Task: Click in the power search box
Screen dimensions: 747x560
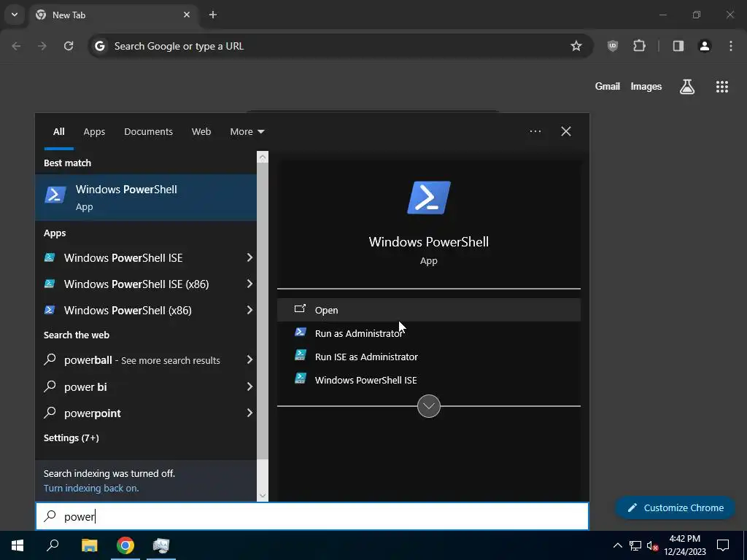Action: point(312,516)
